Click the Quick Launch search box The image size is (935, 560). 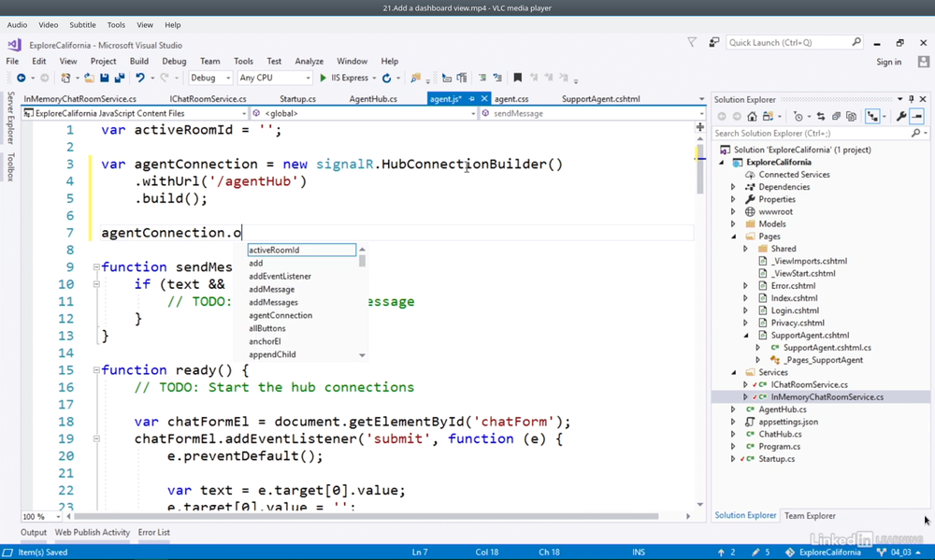tap(794, 42)
